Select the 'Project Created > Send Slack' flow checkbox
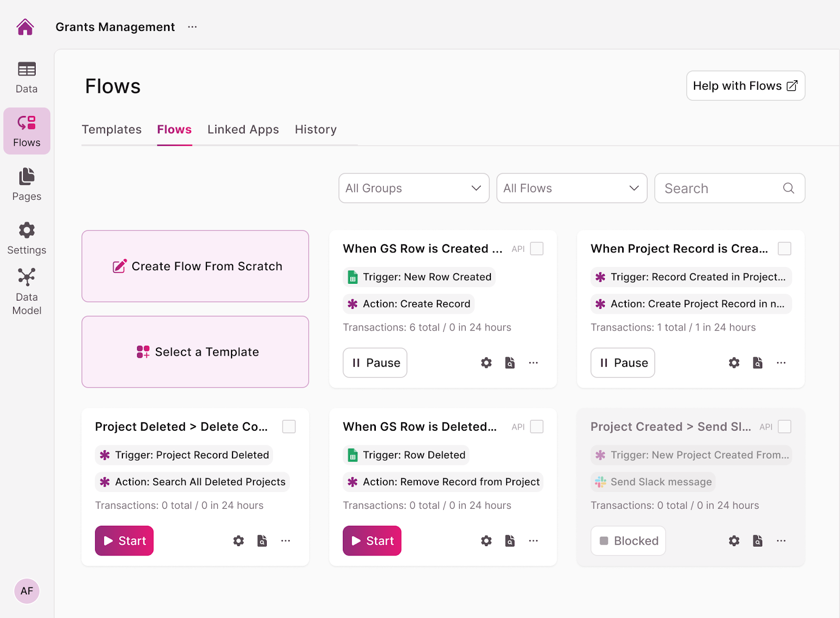 tap(784, 427)
